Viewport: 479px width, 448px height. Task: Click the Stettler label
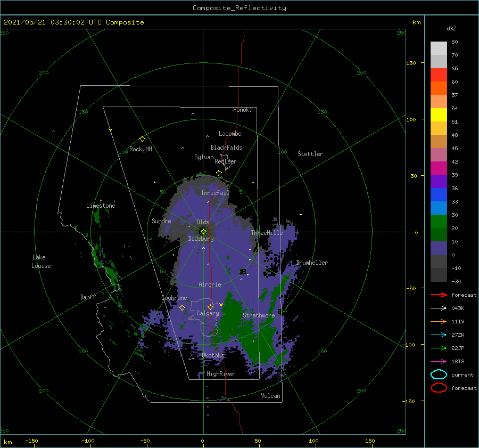click(310, 154)
